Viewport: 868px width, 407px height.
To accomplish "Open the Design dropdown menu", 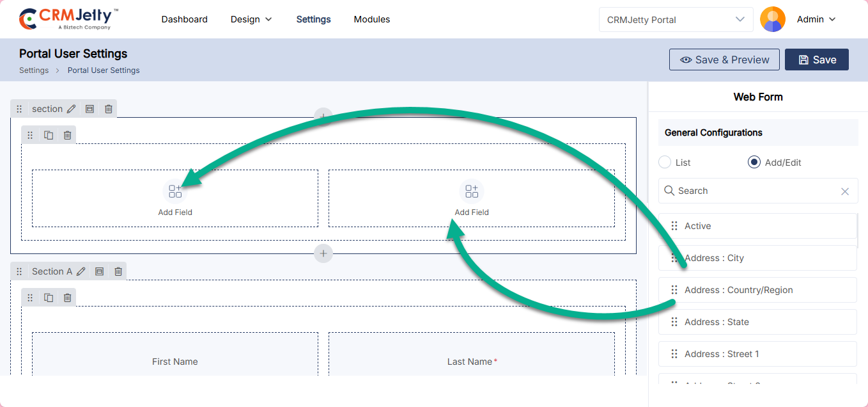I will pos(251,19).
